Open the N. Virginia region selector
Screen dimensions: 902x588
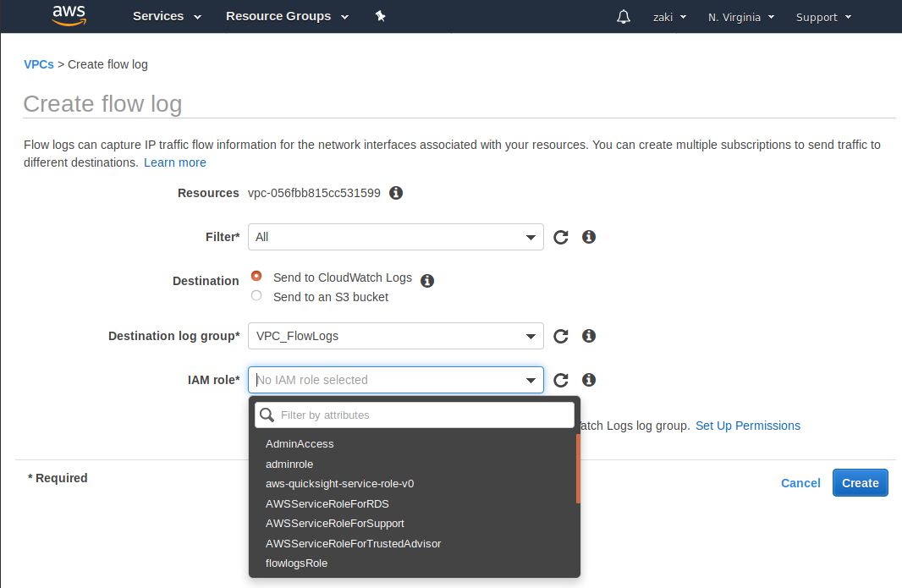pyautogui.click(x=741, y=17)
